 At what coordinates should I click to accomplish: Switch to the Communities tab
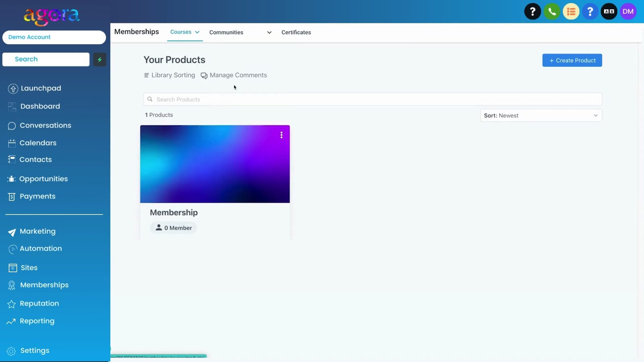(x=226, y=33)
